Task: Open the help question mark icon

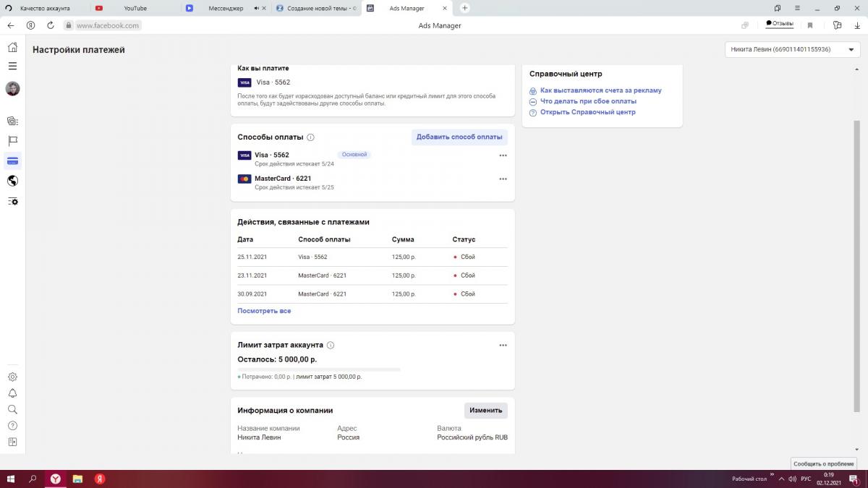Action: (x=12, y=426)
